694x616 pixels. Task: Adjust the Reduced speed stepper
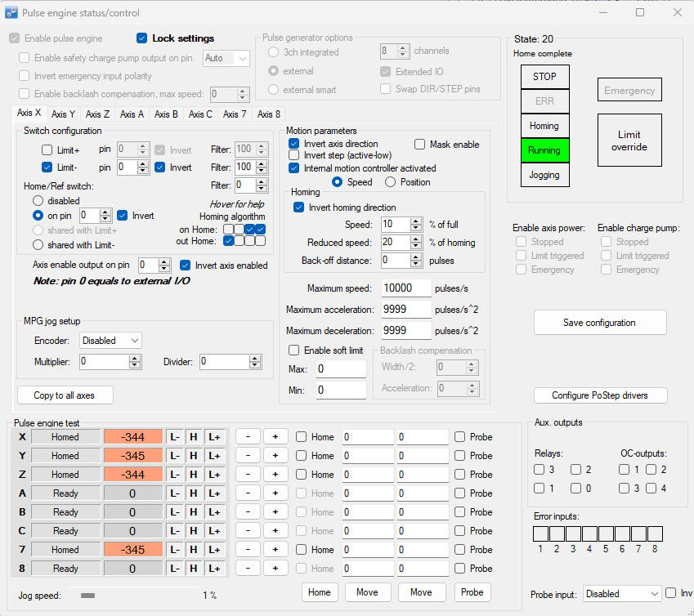coord(415,243)
